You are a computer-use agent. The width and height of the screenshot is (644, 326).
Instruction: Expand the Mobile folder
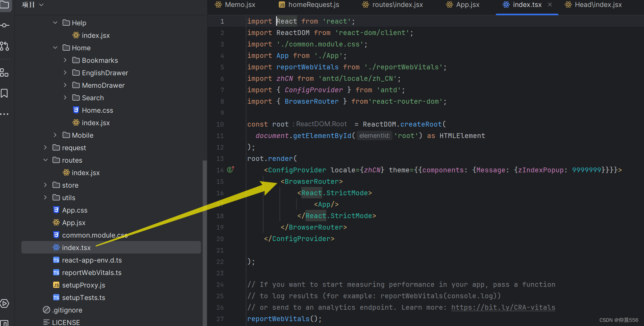[55, 135]
